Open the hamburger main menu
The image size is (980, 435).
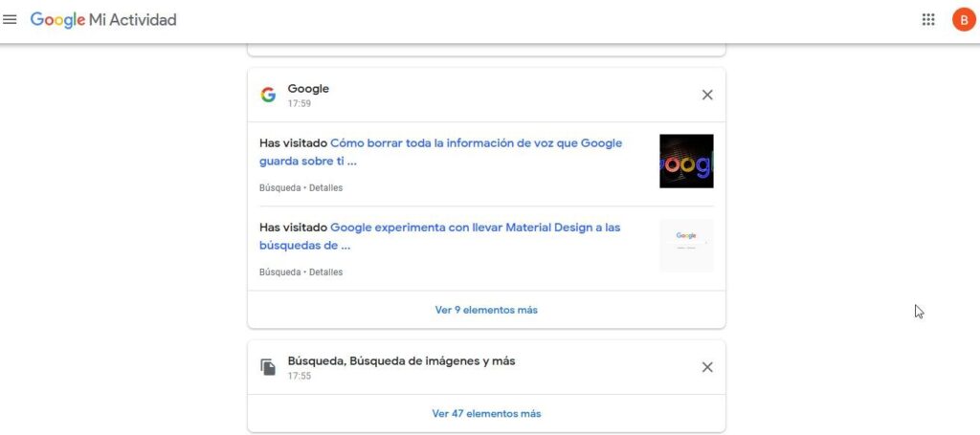tap(10, 19)
